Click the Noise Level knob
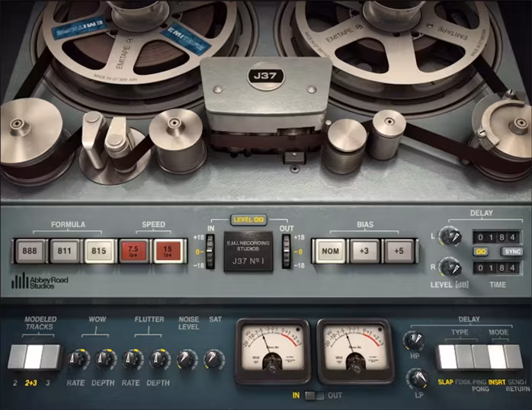The height and width of the screenshot is (410, 532). pyautogui.click(x=187, y=358)
